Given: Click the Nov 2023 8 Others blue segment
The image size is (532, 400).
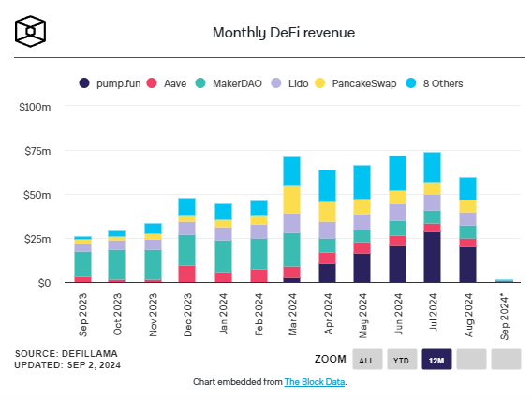Looking at the screenshot, I should click(x=153, y=229).
